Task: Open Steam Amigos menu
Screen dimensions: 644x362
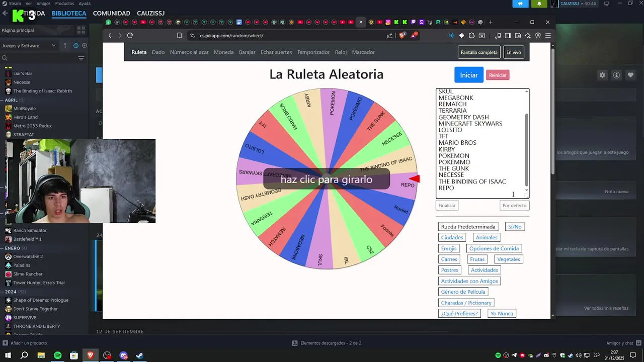Action: tap(43, 4)
